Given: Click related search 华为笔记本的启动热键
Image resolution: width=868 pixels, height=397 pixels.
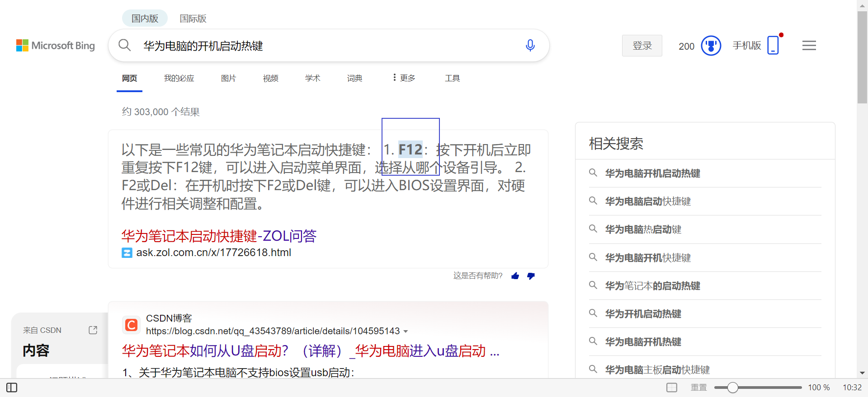Looking at the screenshot, I should pos(652,286).
